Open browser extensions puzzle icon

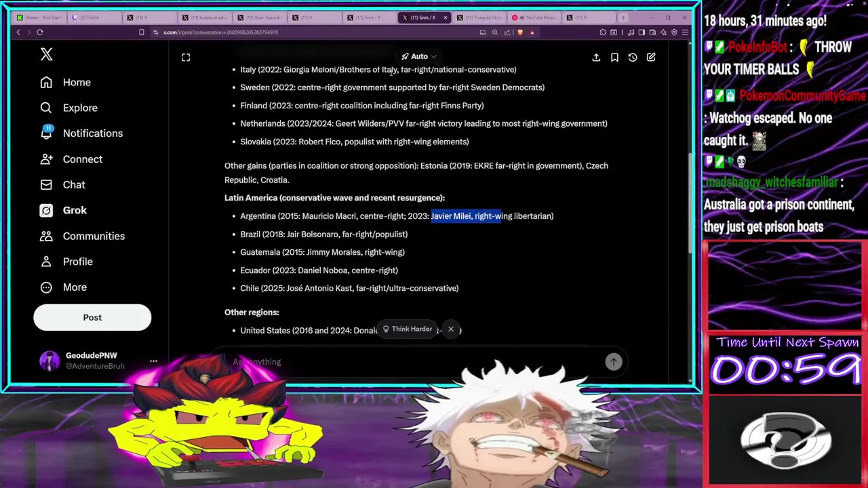click(x=603, y=32)
